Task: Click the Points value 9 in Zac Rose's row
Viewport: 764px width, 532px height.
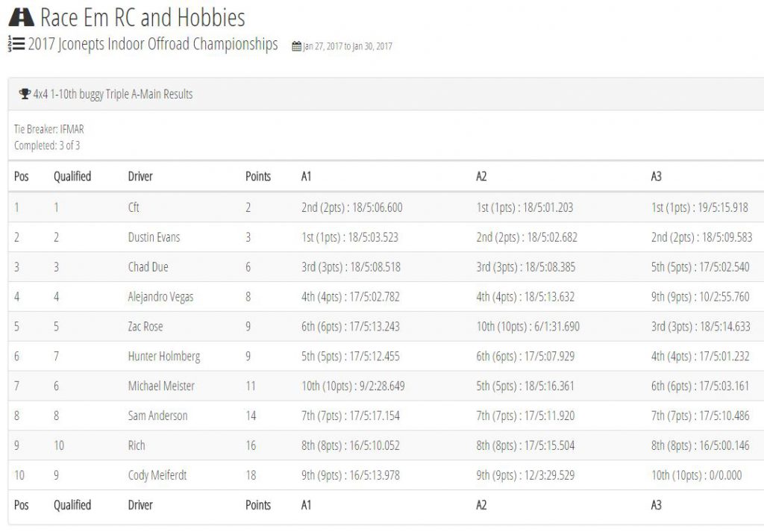Action: [248, 326]
